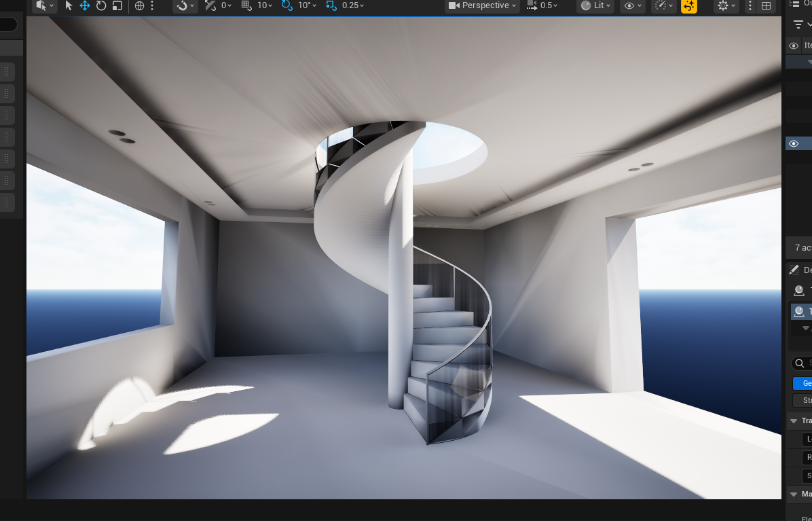Open the performance and scalability gauge menu
812x521 pixels.
(663, 5)
